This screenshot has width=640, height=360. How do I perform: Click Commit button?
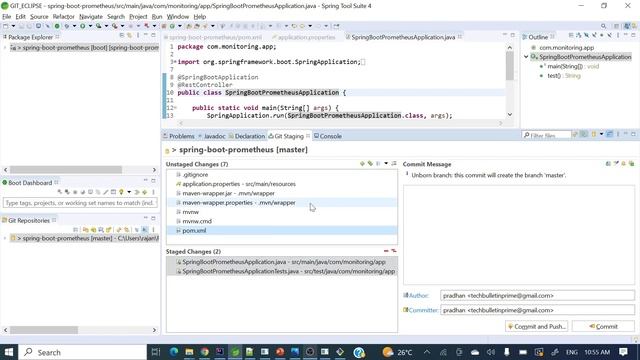tap(603, 326)
